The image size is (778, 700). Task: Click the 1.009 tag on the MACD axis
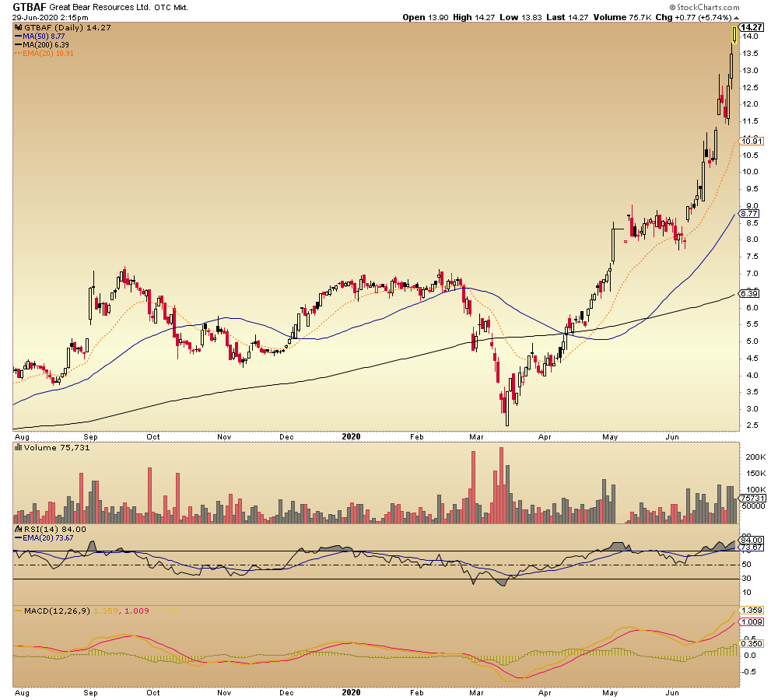(x=752, y=622)
